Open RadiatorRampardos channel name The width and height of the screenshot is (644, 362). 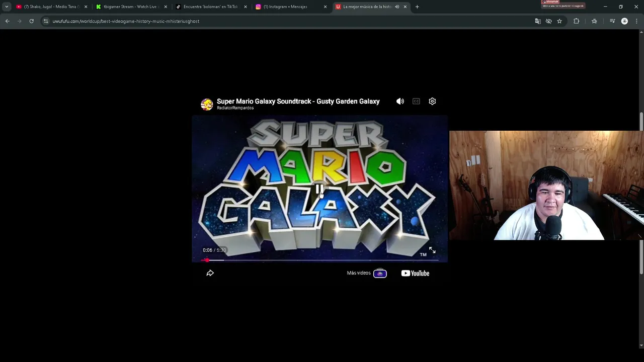pyautogui.click(x=235, y=108)
